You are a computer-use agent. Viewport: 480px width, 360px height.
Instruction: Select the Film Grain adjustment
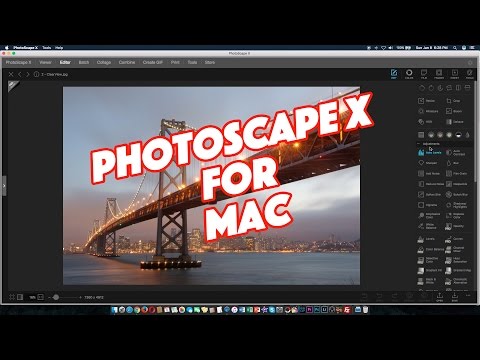coord(456,173)
